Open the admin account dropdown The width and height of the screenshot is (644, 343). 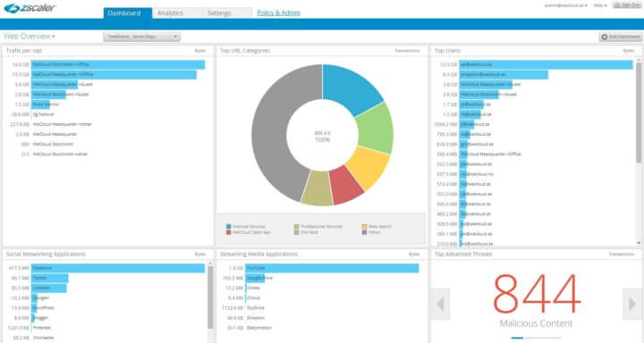[565, 5]
